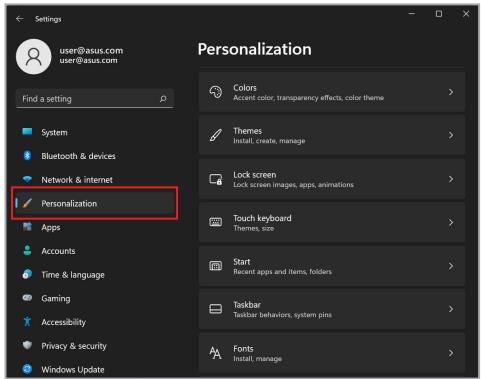
Task: Select Personalization in the sidebar
Action: [94, 203]
